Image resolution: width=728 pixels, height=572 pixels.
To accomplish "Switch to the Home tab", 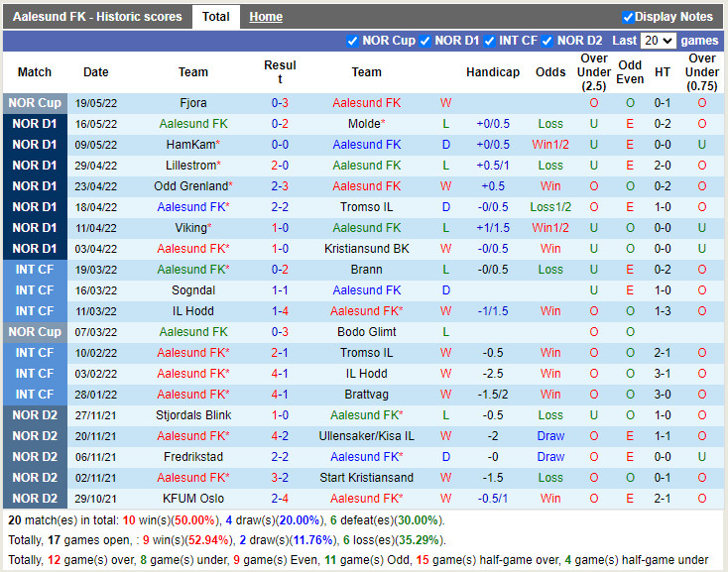I will point(265,17).
